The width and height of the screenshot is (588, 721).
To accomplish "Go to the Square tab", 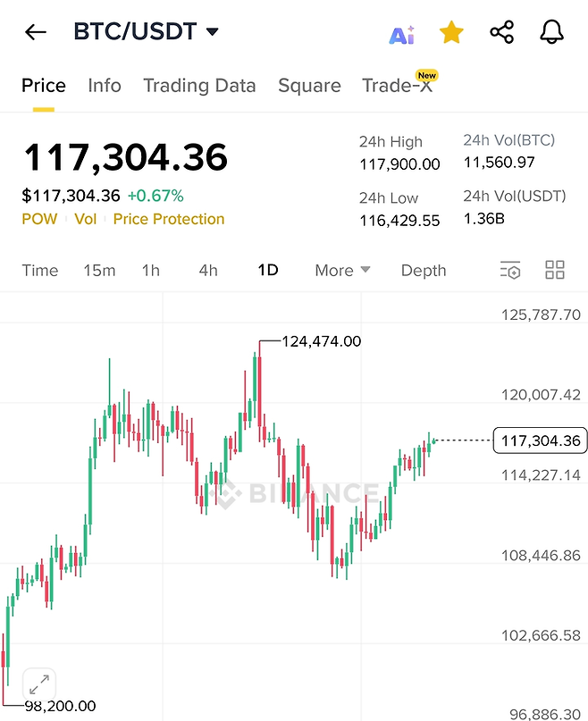I will tap(309, 86).
